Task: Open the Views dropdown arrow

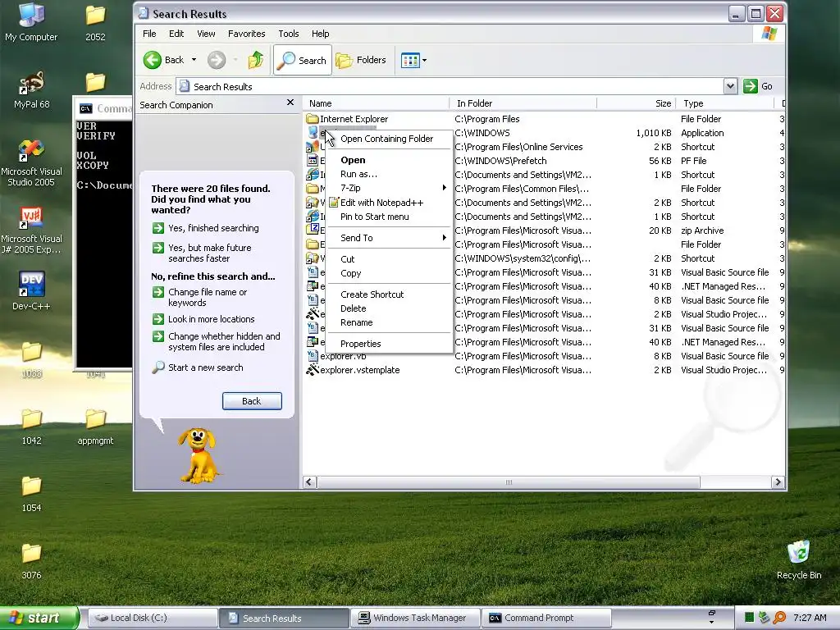Action: pos(424,60)
